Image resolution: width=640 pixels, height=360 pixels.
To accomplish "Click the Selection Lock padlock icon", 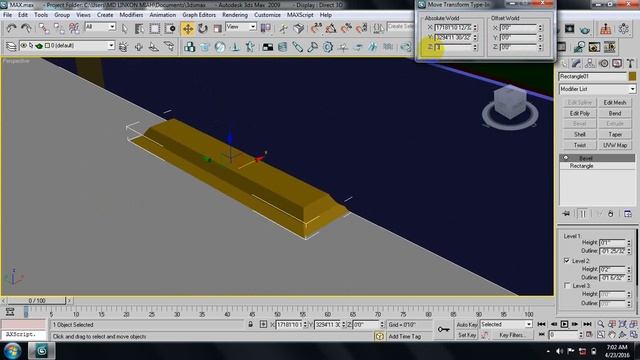I will [x=251, y=324].
